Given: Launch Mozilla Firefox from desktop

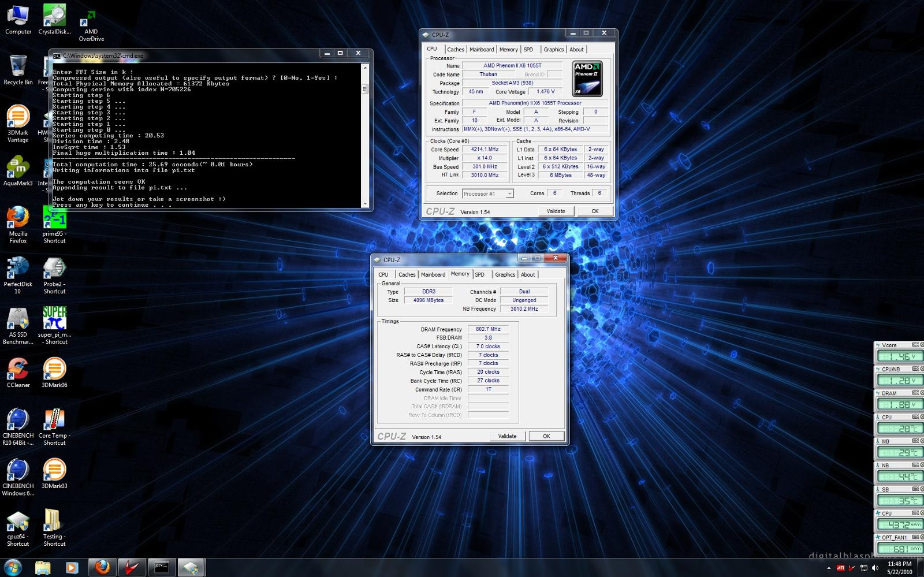Looking at the screenshot, I should point(18,225).
